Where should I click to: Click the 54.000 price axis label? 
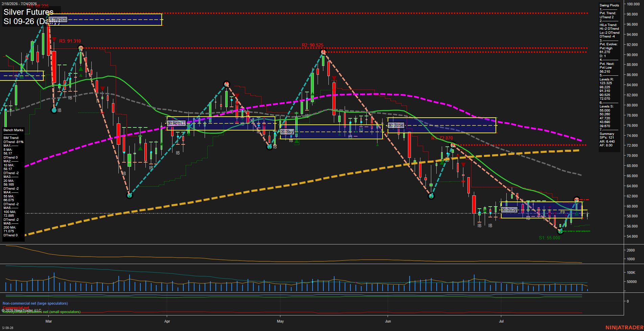(632, 236)
